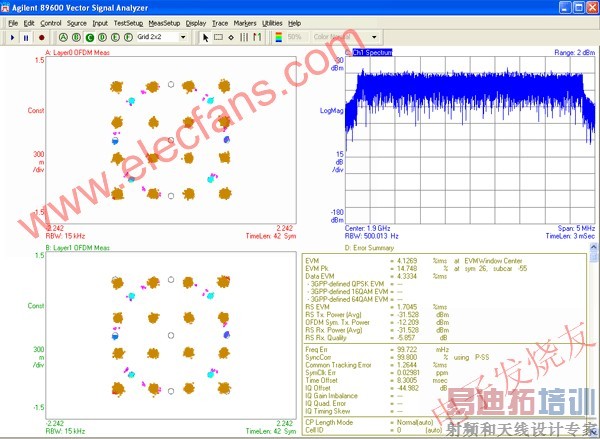Click Center: 1.9 GHz label
The width and height of the screenshot is (600, 439).
tap(367, 228)
